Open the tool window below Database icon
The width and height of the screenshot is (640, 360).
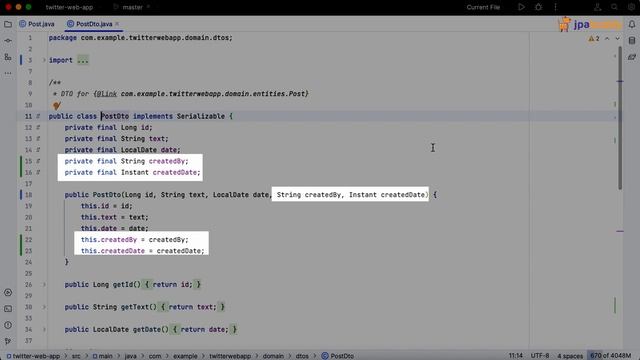(631, 57)
